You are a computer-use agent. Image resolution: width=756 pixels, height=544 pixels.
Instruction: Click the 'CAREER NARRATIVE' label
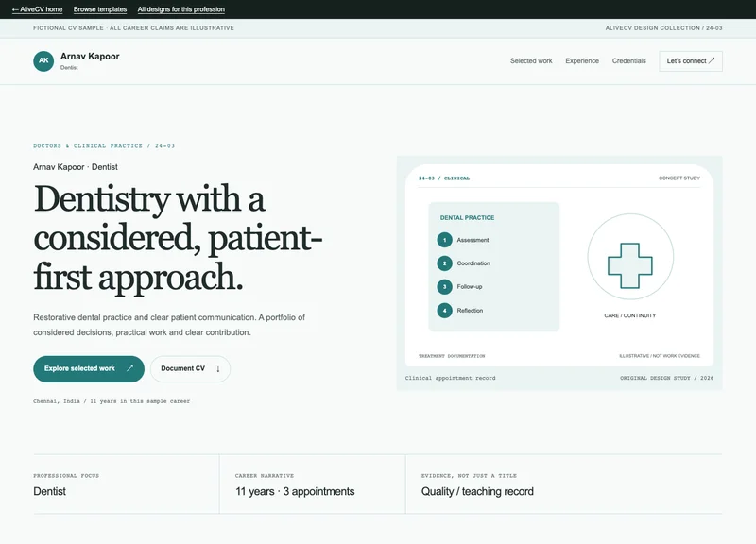click(x=265, y=476)
